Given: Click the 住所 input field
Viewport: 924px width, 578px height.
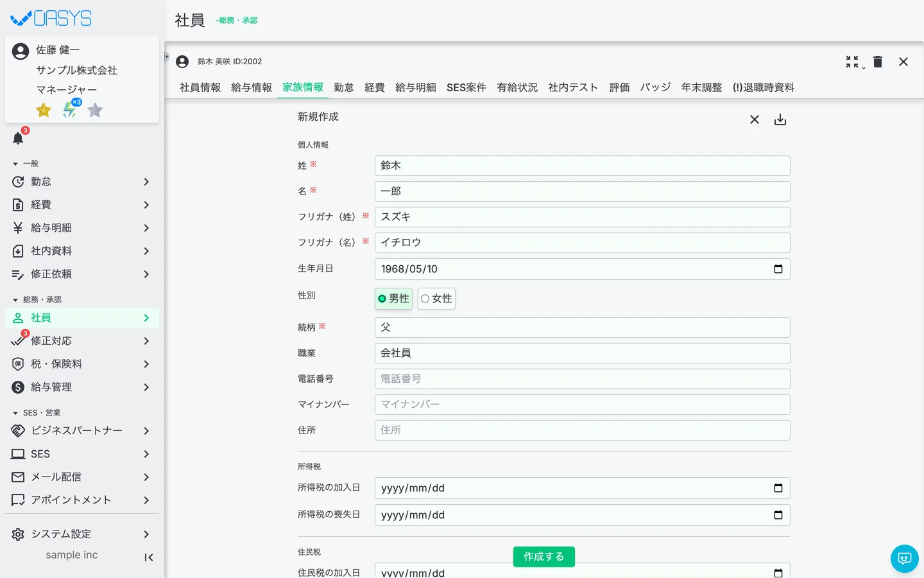Looking at the screenshot, I should point(583,430).
